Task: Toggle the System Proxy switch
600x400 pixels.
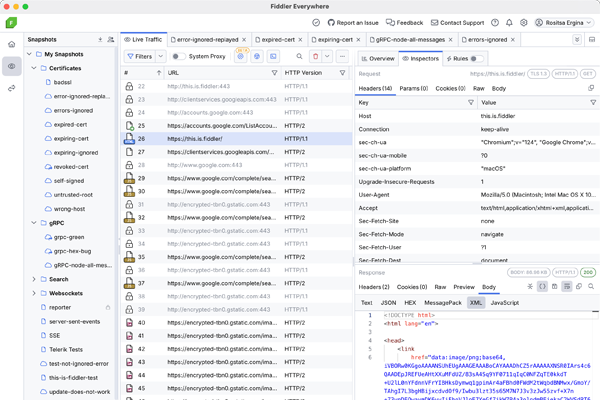Action: [x=179, y=57]
